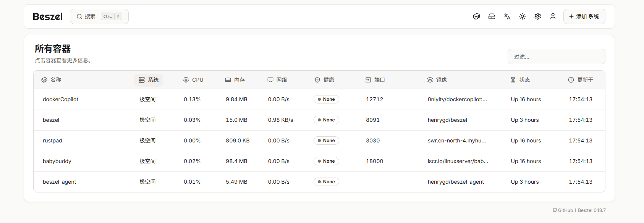Click the Beszel 0.18.7 version link
The image size is (644, 223).
(592, 210)
